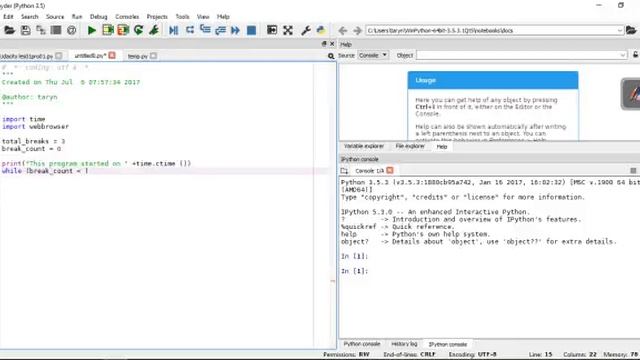Run the current cell
This screenshot has width=640, height=360.
[x=108, y=30]
